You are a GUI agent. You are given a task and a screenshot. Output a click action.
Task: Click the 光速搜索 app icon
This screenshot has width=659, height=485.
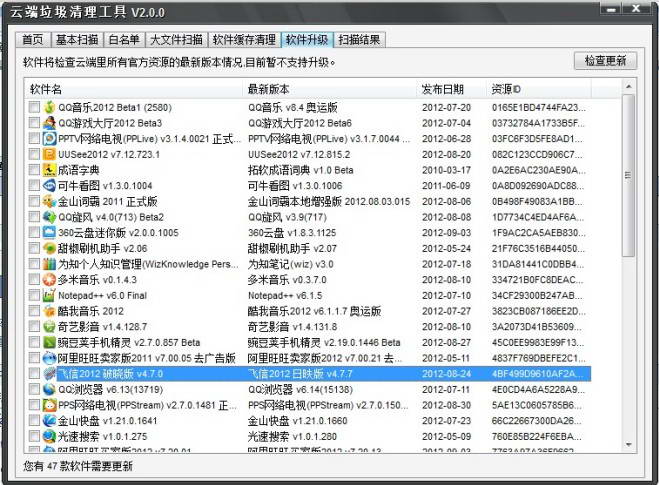49,436
